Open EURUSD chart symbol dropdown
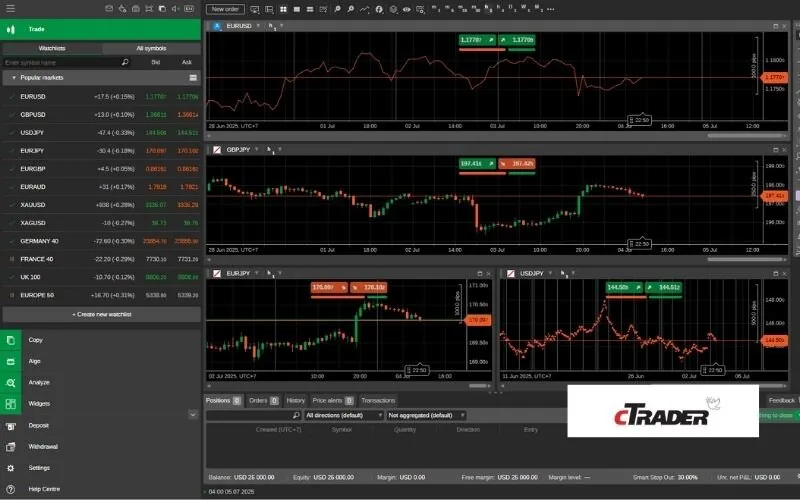800x500 pixels. (x=258, y=26)
